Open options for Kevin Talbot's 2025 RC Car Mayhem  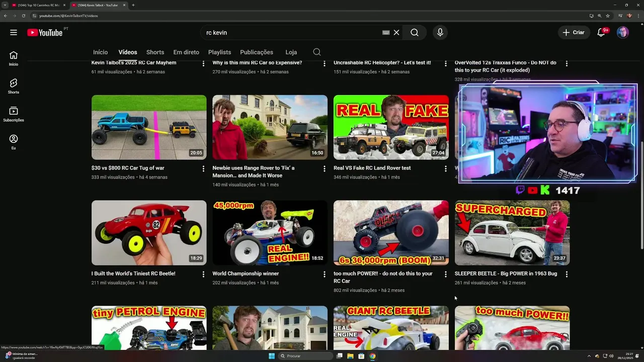coord(203,63)
